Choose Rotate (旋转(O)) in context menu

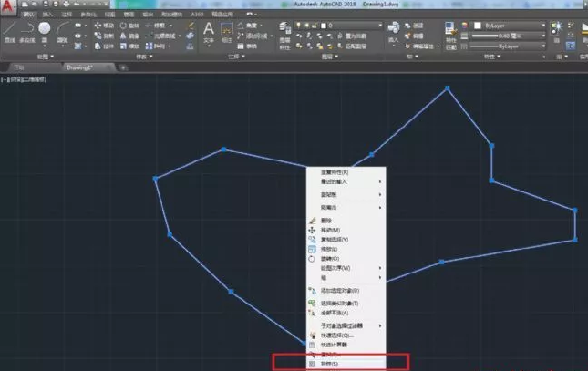tap(346, 259)
